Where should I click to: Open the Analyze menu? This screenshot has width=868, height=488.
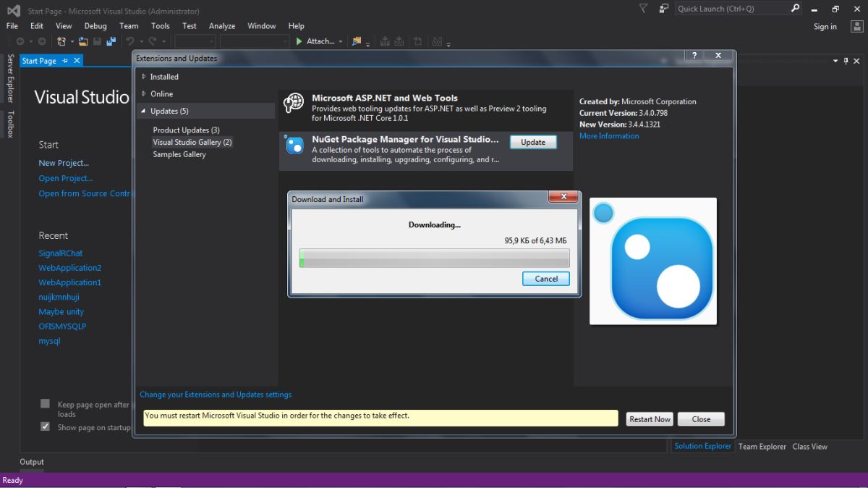coord(222,25)
